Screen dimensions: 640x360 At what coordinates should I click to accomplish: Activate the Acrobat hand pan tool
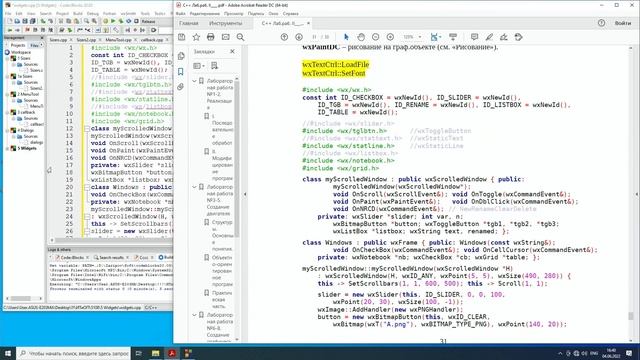(x=361, y=37)
